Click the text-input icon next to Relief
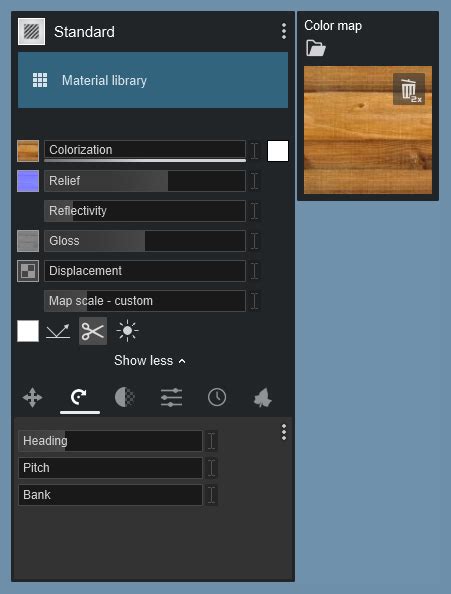This screenshot has width=451, height=594. point(255,181)
